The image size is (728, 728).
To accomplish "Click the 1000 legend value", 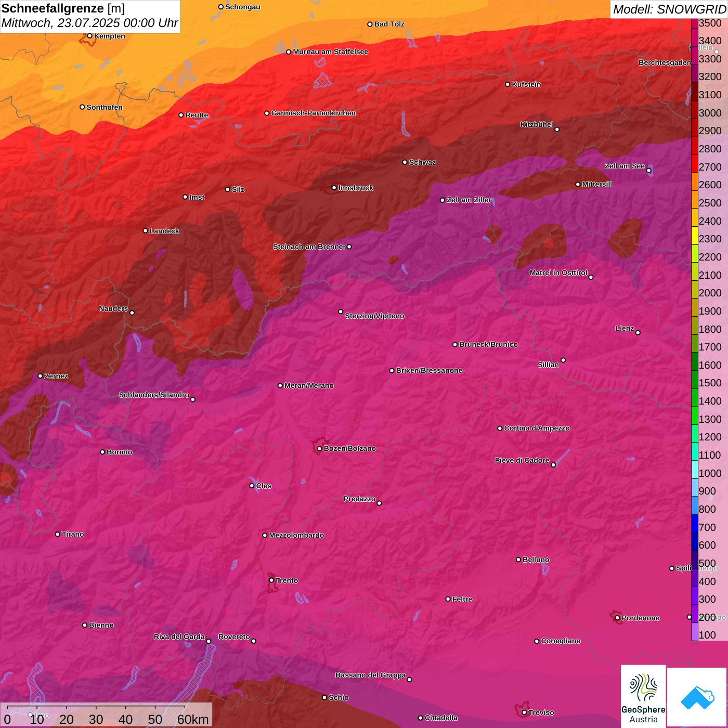I will pos(710,473).
